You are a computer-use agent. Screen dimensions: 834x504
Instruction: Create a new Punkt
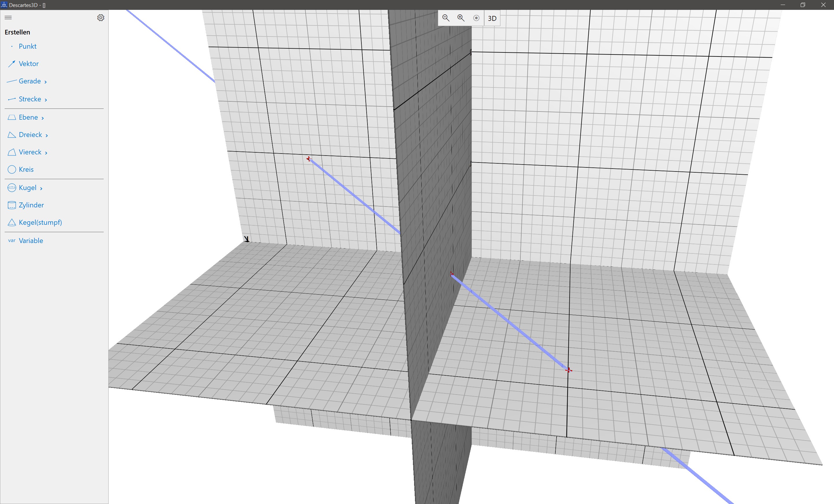click(28, 46)
